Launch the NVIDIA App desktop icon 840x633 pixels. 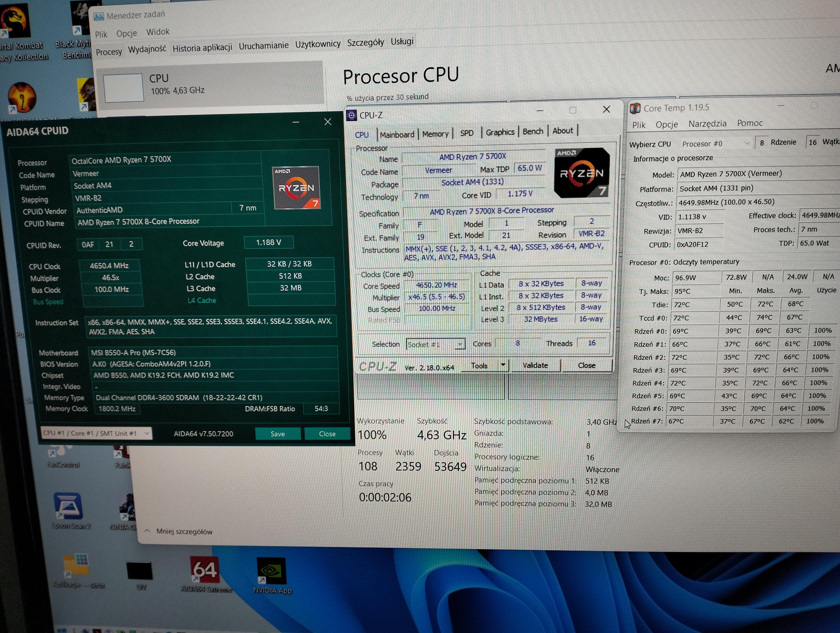pos(271,571)
